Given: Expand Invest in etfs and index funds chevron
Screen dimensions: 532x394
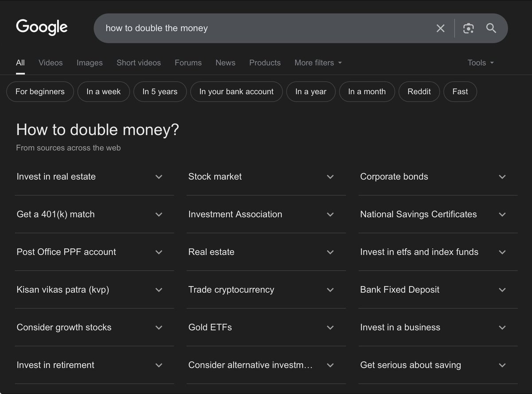Looking at the screenshot, I should (x=502, y=252).
